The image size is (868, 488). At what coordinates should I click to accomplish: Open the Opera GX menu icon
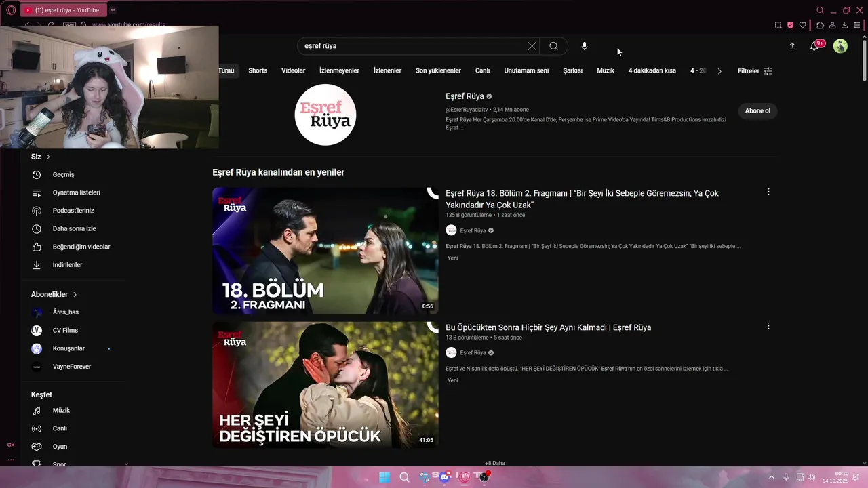point(11,10)
